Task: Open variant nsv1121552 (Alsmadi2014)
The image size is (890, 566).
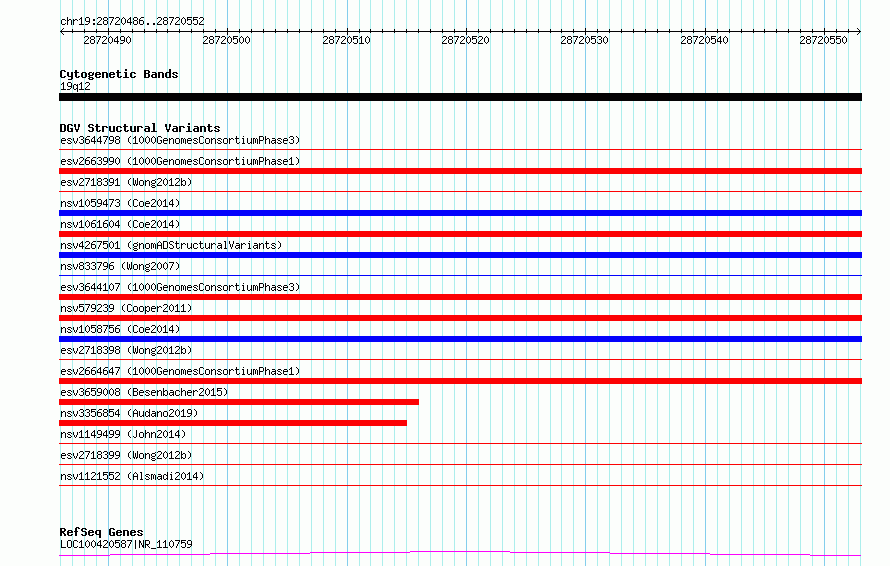Action: [x=132, y=476]
